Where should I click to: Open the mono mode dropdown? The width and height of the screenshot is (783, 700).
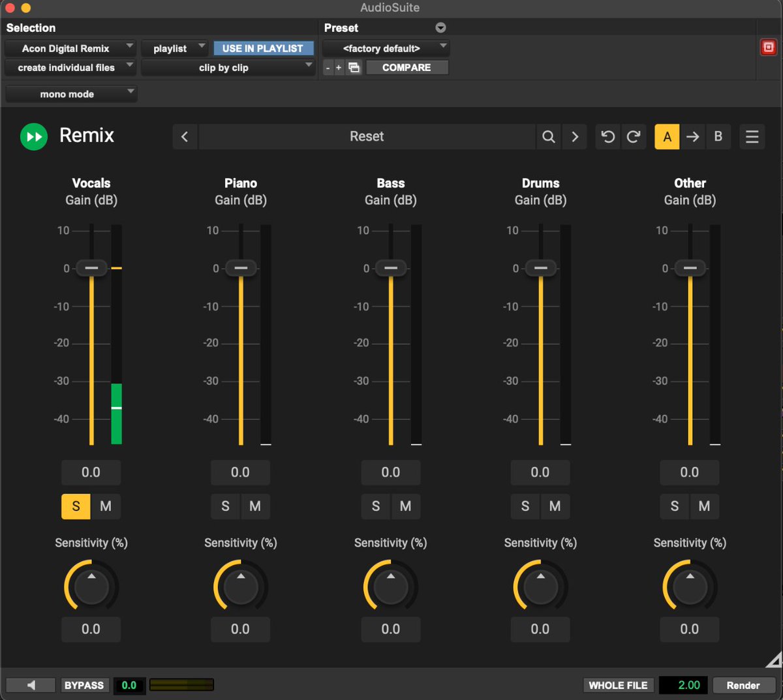[x=71, y=94]
